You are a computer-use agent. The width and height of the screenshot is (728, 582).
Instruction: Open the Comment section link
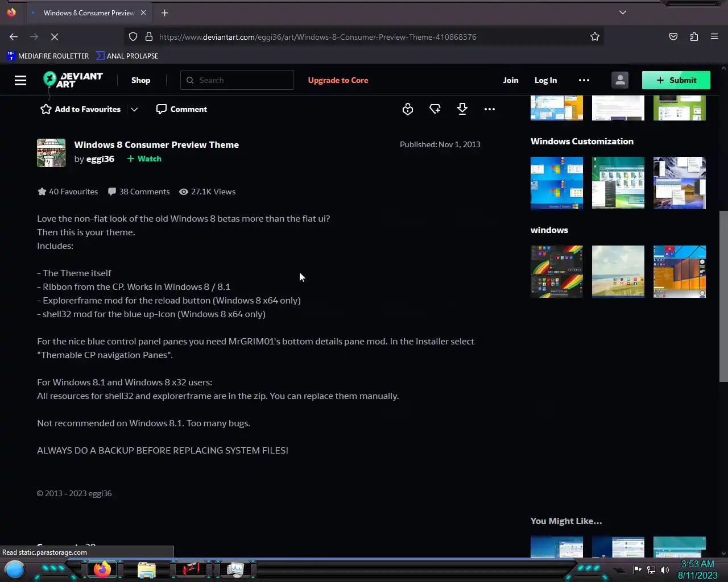(181, 109)
